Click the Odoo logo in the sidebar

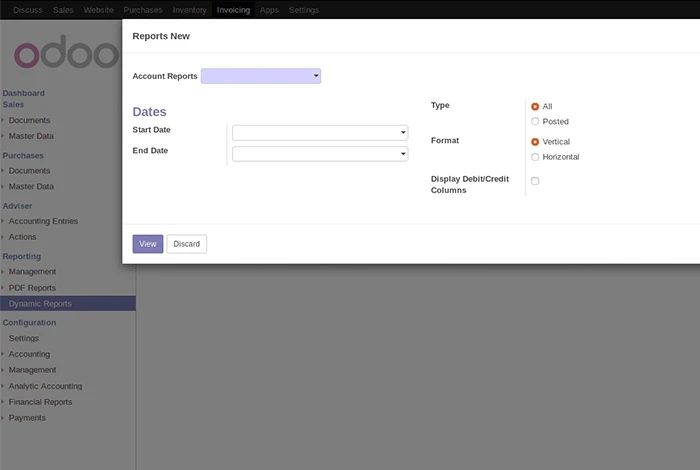(x=67, y=53)
